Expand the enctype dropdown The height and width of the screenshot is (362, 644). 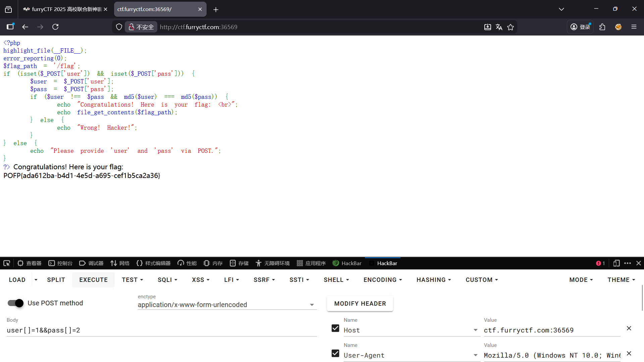312,305
